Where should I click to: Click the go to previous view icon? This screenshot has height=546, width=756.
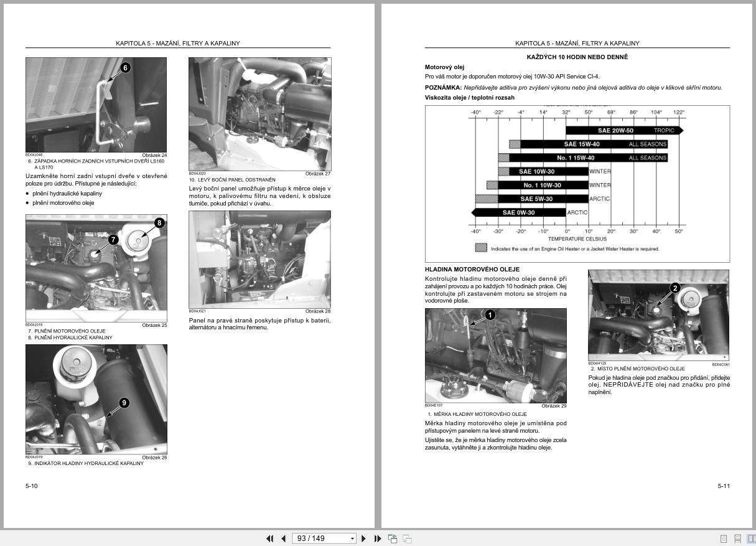click(393, 539)
